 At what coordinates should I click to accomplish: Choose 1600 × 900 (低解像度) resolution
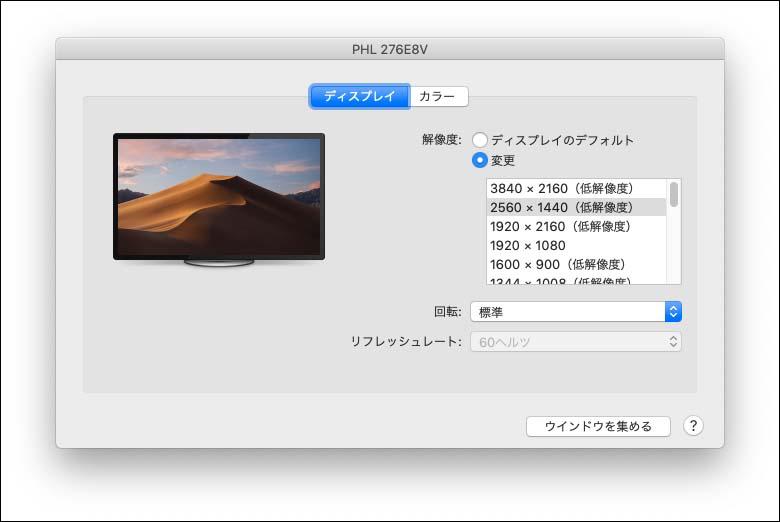click(577, 264)
